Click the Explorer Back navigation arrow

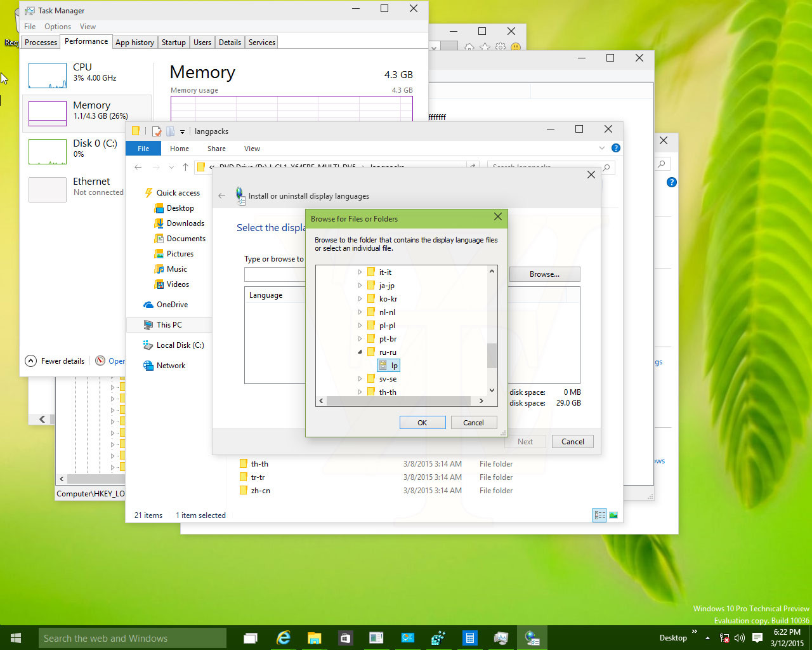138,167
